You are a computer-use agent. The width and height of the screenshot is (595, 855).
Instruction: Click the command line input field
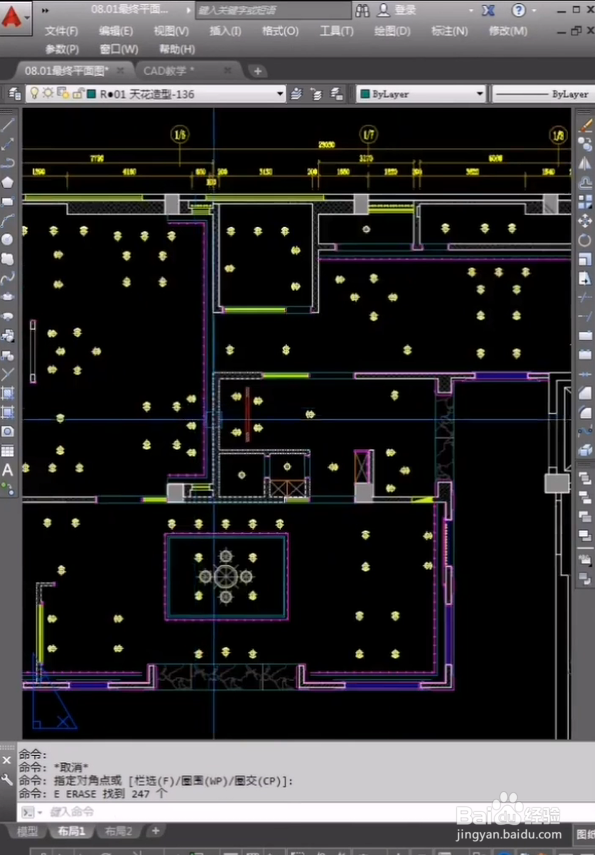[305, 812]
